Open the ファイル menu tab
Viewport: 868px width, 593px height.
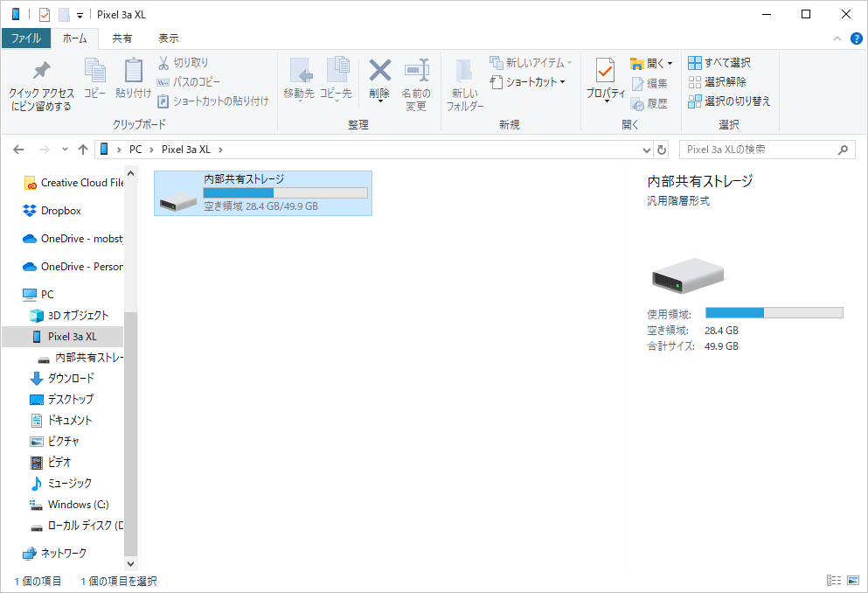tap(25, 38)
